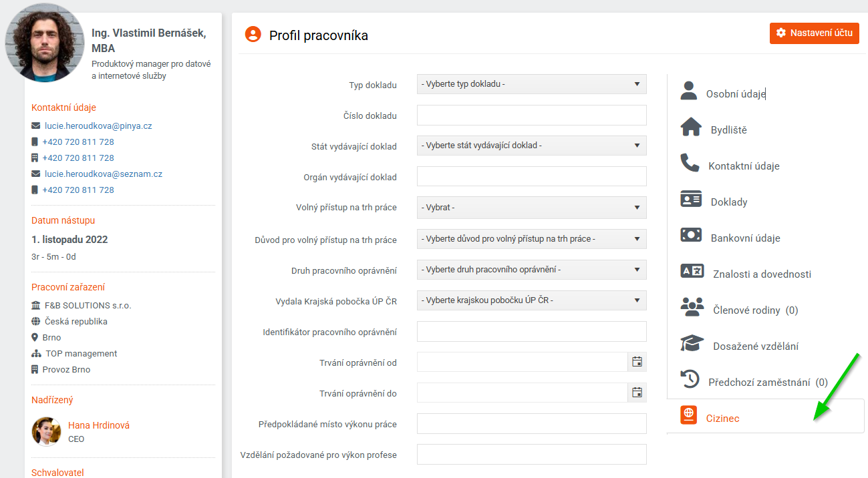Open calendar picker for Trvání oprávnění od
The height and width of the screenshot is (478, 868).
[637, 362]
